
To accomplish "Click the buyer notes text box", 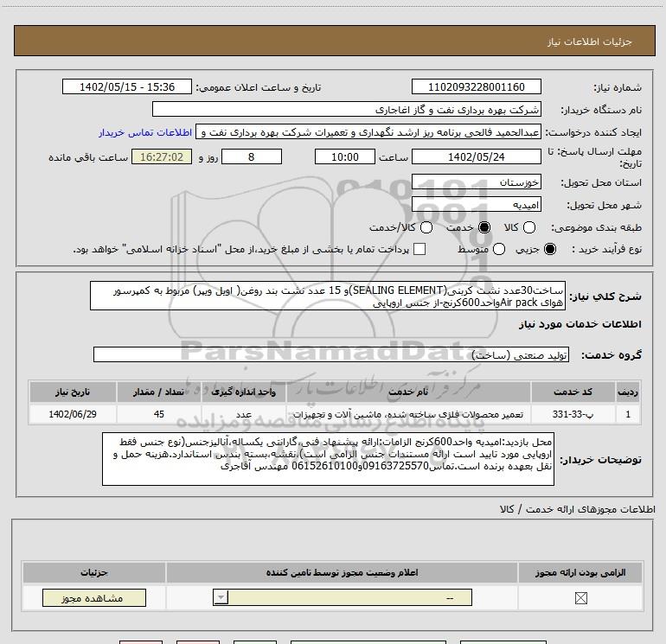I will (x=328, y=459).
